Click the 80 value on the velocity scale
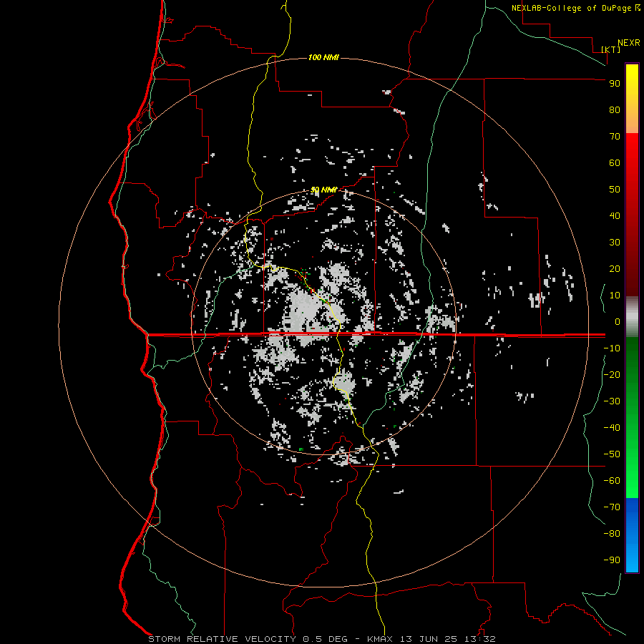Viewport: 644px width, 644px height. 615,109
